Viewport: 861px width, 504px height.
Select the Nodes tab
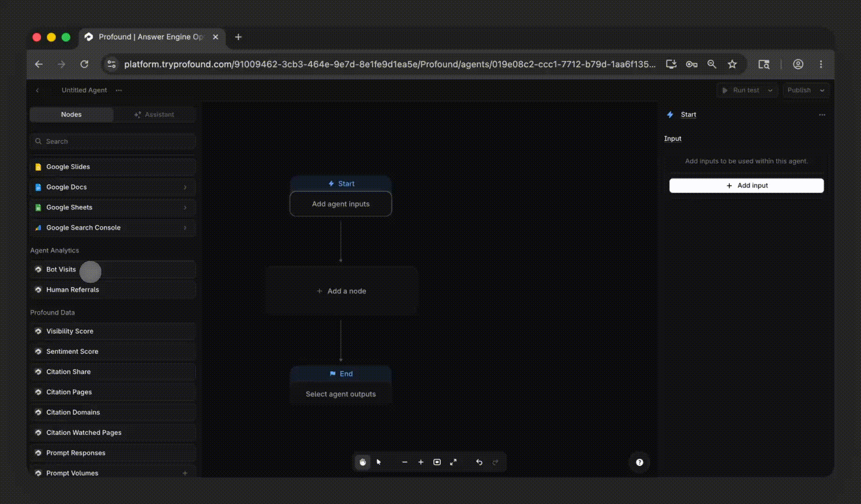click(x=71, y=115)
